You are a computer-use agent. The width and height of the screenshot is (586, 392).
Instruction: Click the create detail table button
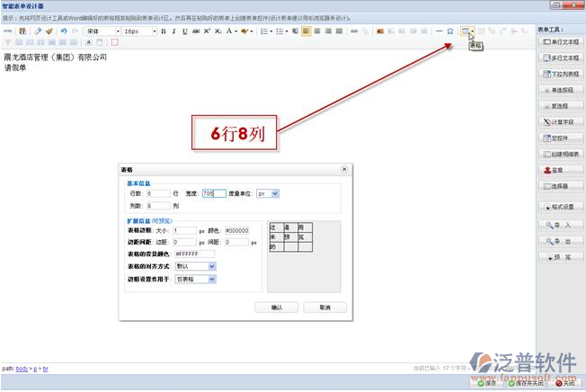tap(561, 155)
